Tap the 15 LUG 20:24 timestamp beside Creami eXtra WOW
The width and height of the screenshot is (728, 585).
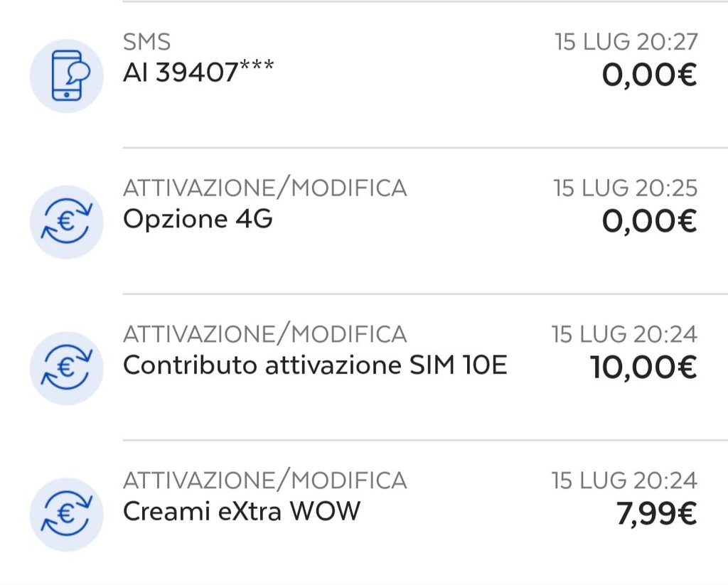tap(624, 481)
